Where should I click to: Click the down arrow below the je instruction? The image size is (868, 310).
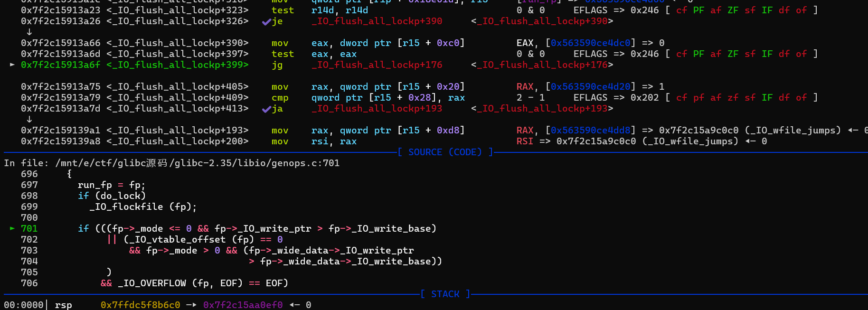[29, 32]
